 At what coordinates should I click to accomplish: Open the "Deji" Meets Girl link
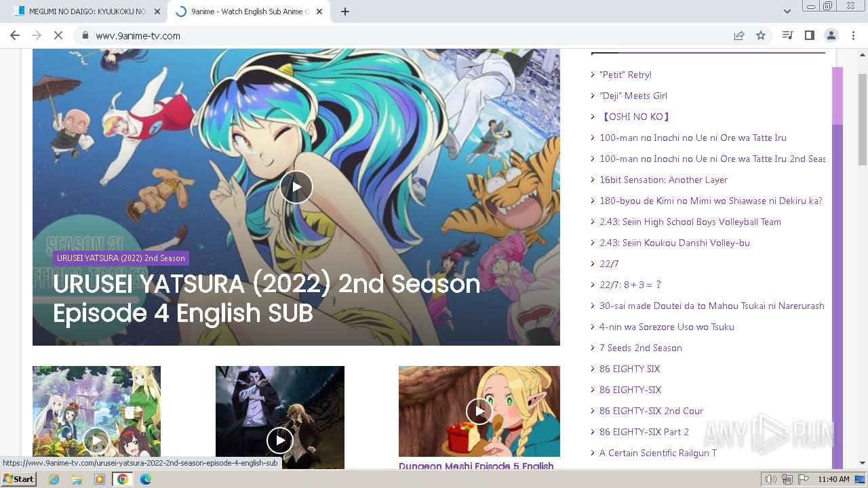coord(633,96)
